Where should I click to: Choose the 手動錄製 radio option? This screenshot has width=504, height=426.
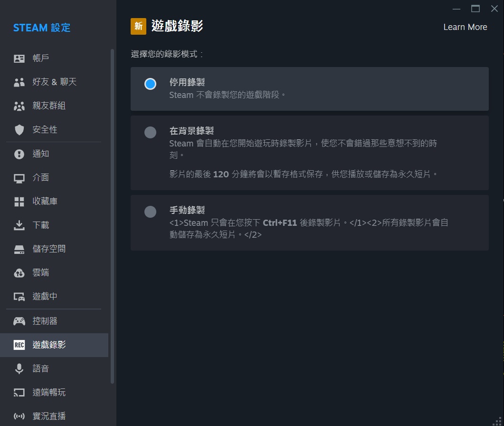150,212
